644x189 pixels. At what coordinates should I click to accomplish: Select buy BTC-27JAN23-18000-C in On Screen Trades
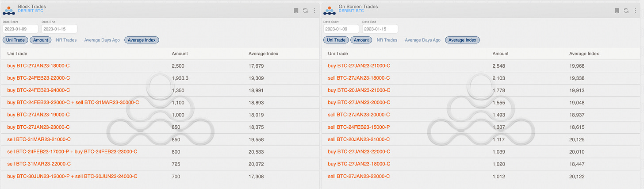click(x=481, y=164)
